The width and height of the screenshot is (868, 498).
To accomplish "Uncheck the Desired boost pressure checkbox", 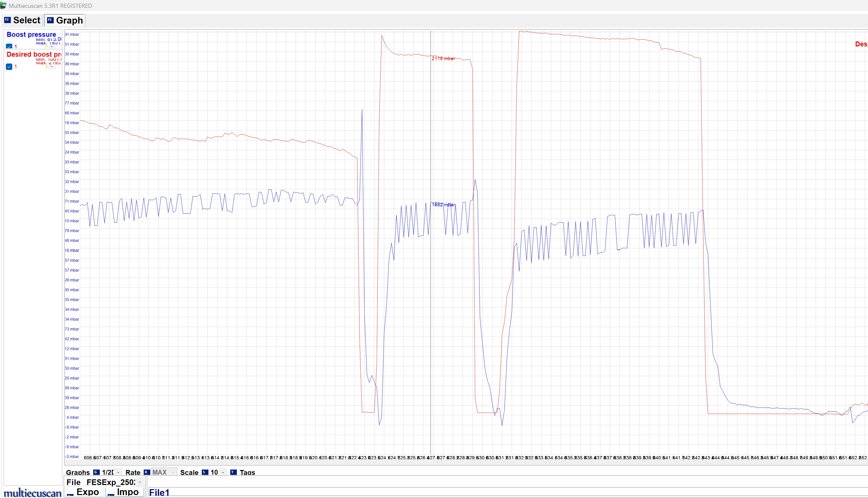I will 9,67.
